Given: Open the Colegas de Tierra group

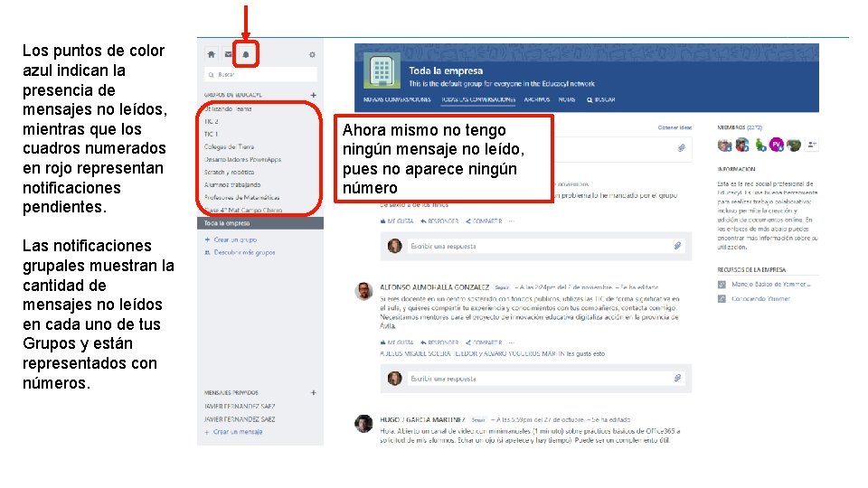Looking at the screenshot, I should pyautogui.click(x=229, y=146).
